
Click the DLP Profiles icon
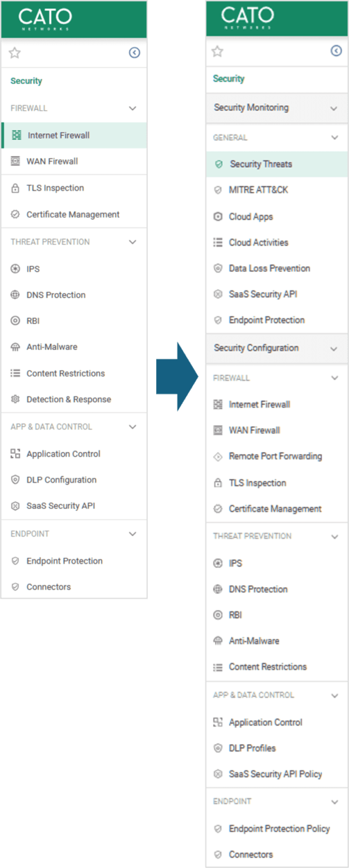[218, 748]
